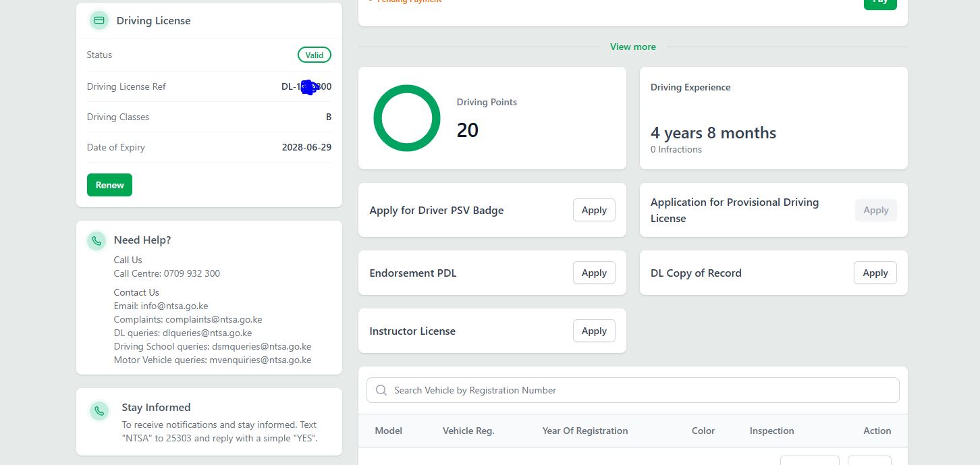Image resolution: width=980 pixels, height=465 pixels.
Task: Click the Driving License card icon
Action: click(99, 20)
